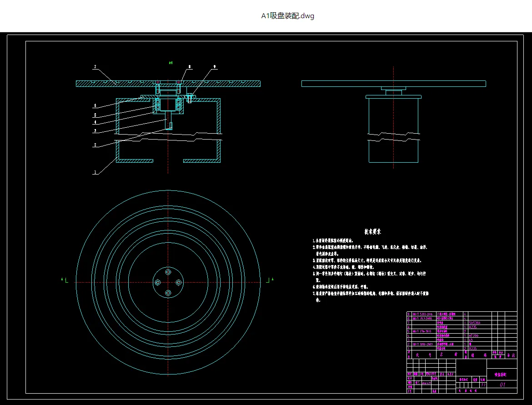
Task: Select the right bolt hole in plan view
Action: click(178, 282)
